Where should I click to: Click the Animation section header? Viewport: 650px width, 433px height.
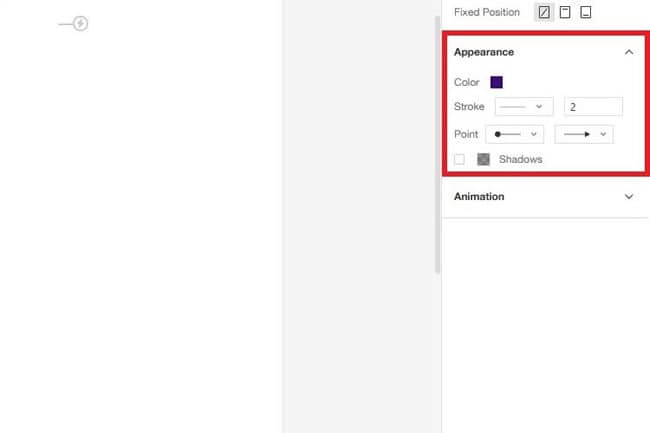click(x=479, y=196)
